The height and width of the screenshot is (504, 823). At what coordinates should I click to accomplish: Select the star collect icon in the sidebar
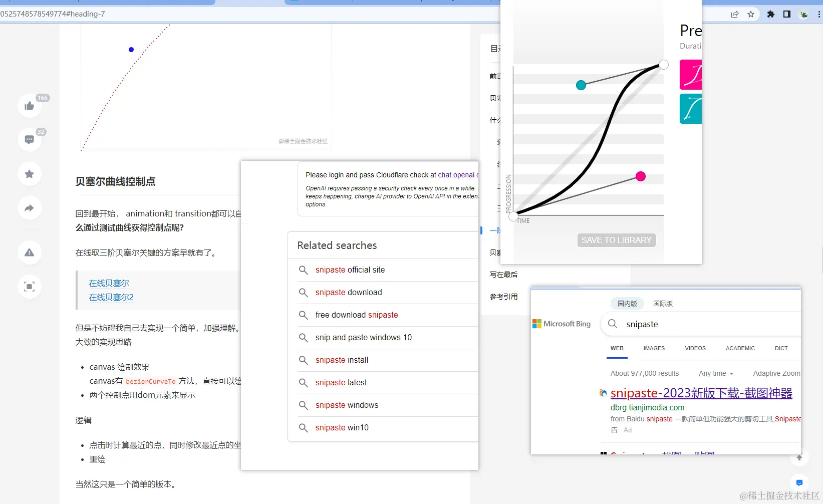[x=29, y=174]
